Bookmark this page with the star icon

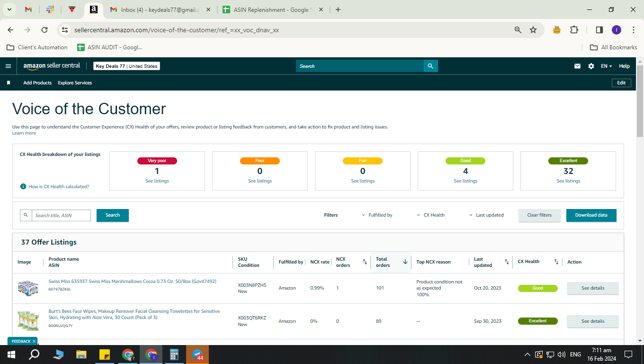click(x=533, y=30)
